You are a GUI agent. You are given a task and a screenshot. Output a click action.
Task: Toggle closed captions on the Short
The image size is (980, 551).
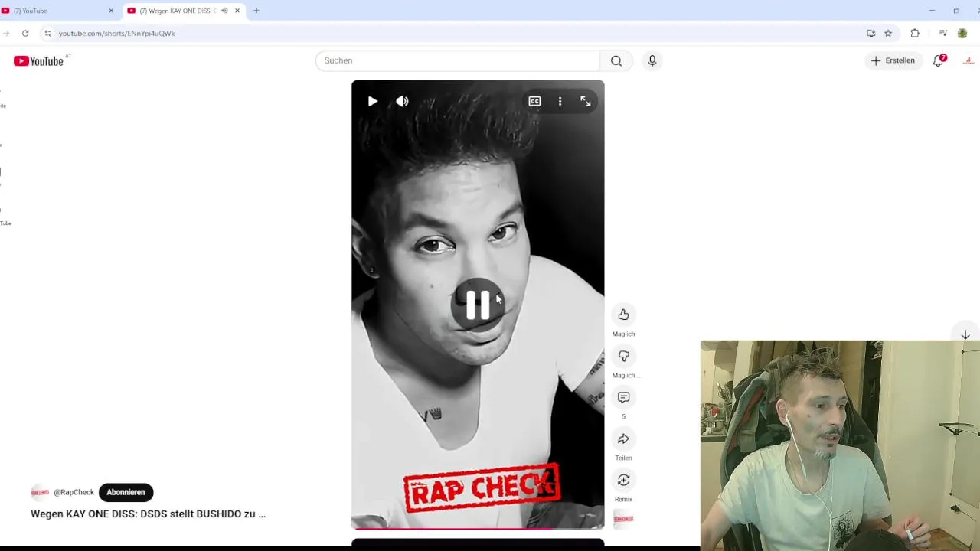pyautogui.click(x=534, y=101)
